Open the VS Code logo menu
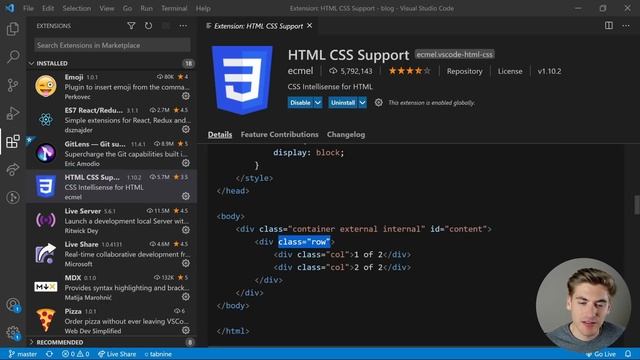 click(10, 8)
